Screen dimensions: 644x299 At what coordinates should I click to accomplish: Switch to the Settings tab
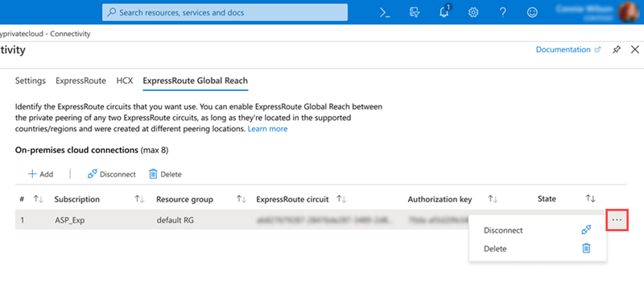coord(31,81)
